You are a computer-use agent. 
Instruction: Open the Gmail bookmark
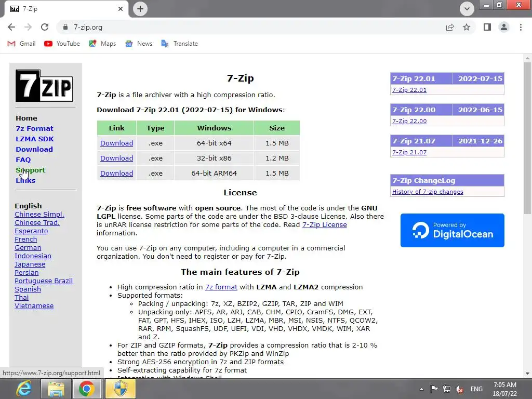[21, 44]
